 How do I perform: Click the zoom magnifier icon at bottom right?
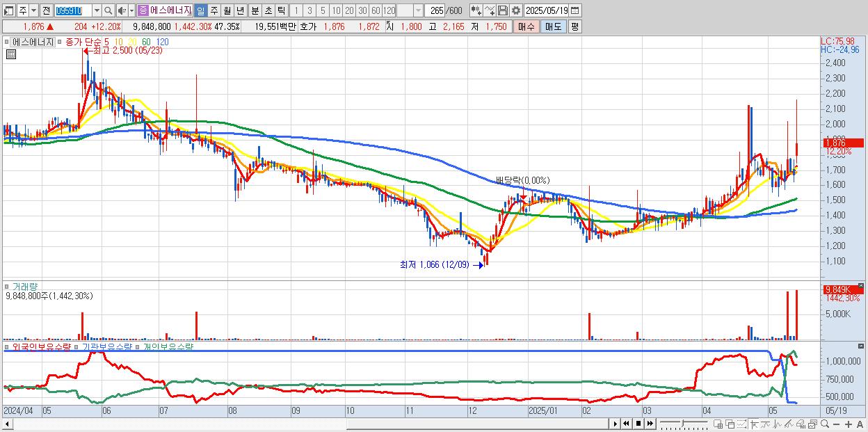click(x=825, y=424)
